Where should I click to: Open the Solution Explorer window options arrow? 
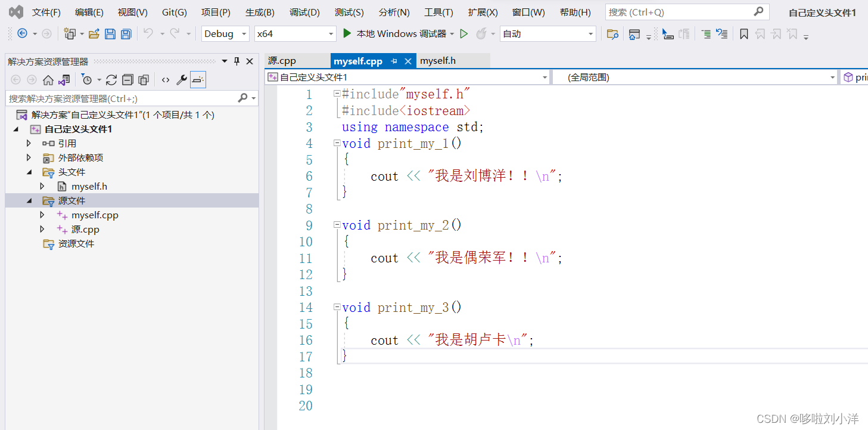[225, 61]
